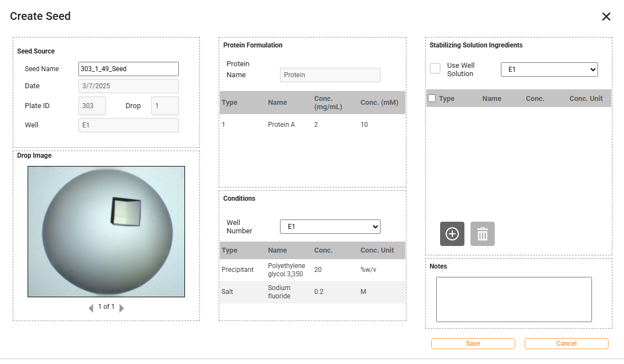Click the delete ingredient trash icon
Screen dimensions: 624x364
[482, 234]
